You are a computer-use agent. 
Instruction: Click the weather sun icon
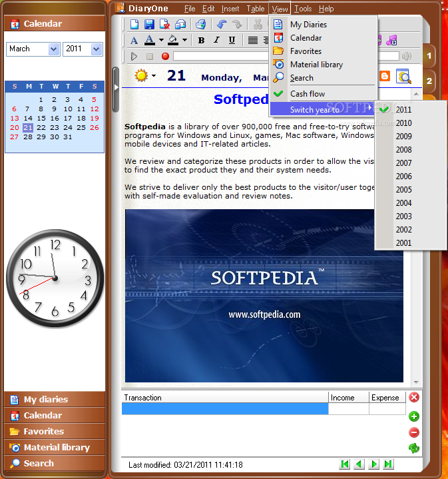[141, 75]
